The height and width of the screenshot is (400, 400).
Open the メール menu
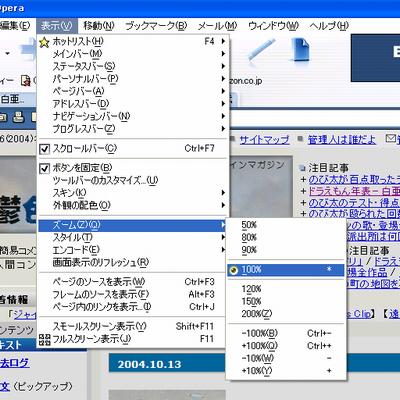click(217, 25)
